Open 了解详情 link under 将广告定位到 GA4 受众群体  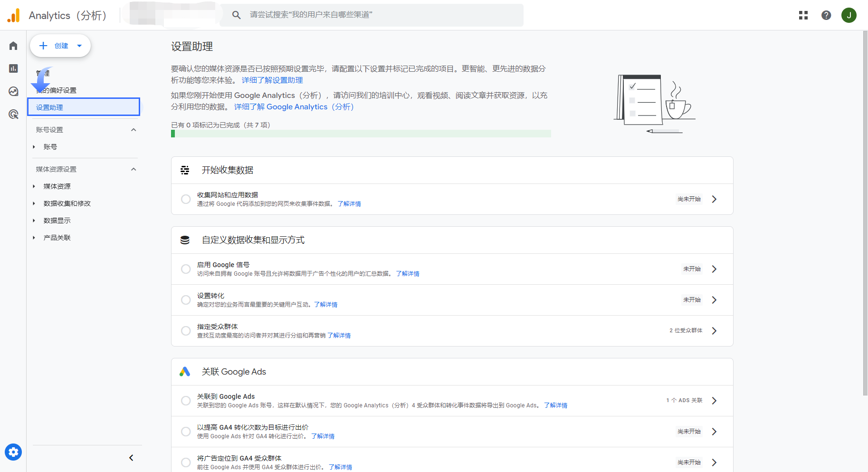[340, 467]
